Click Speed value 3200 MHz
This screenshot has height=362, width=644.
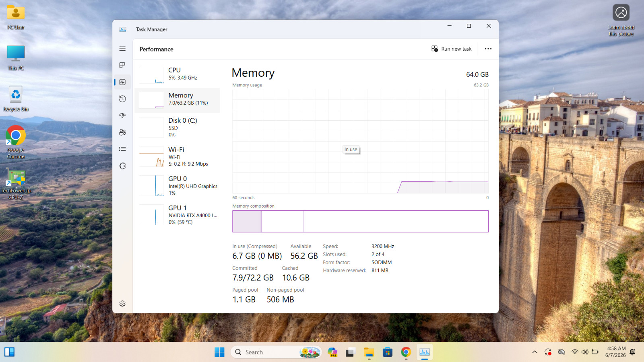click(383, 246)
